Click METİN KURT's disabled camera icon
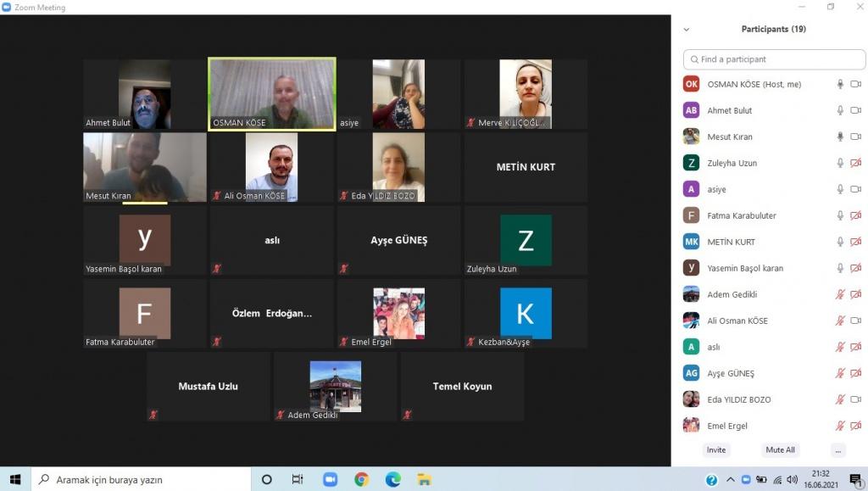The image size is (868, 491). click(x=856, y=242)
